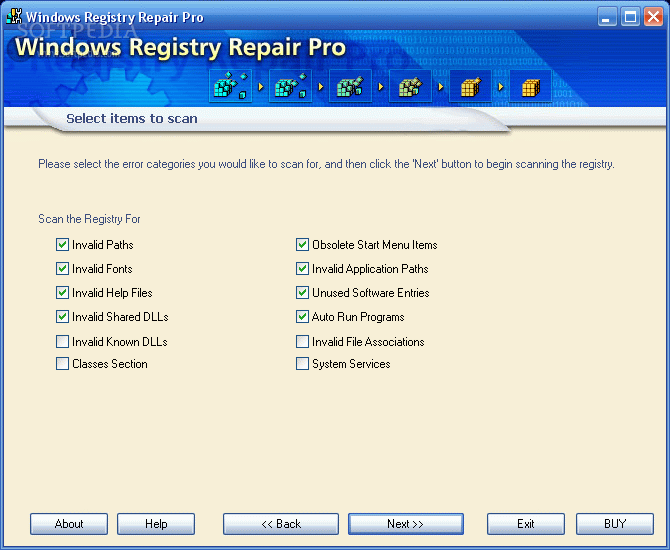This screenshot has width=670, height=550.
Task: Uncheck Obsolete Start Menu Items
Action: [302, 244]
